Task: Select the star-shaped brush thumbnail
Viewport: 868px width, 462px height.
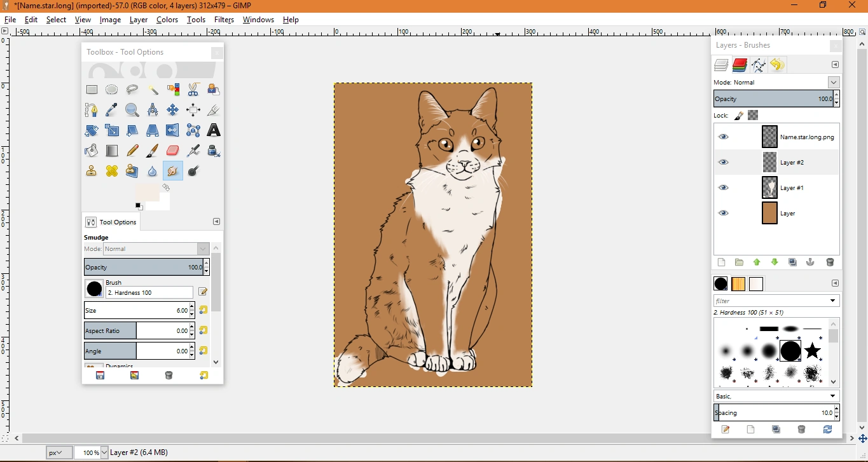Action: (812, 351)
